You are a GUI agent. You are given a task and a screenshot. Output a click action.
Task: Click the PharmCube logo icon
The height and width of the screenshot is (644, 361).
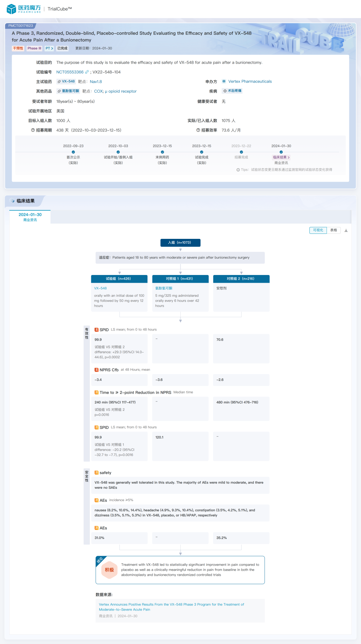(x=11, y=9)
